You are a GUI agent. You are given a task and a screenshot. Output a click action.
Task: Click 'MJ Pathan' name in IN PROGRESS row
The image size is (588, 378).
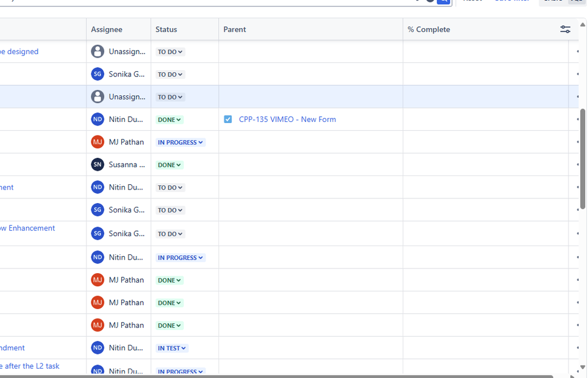(x=127, y=142)
